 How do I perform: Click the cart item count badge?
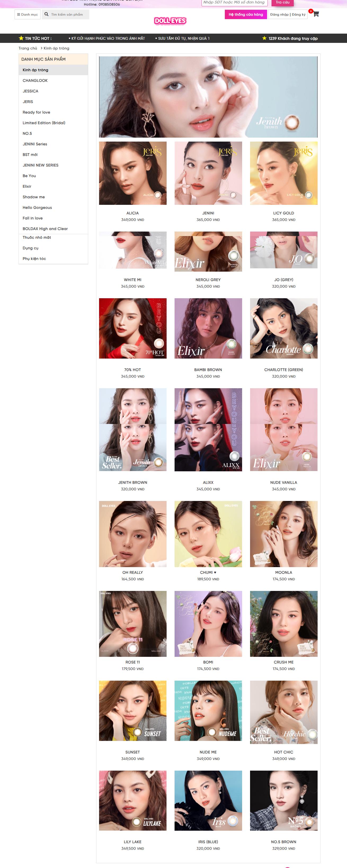point(311,11)
